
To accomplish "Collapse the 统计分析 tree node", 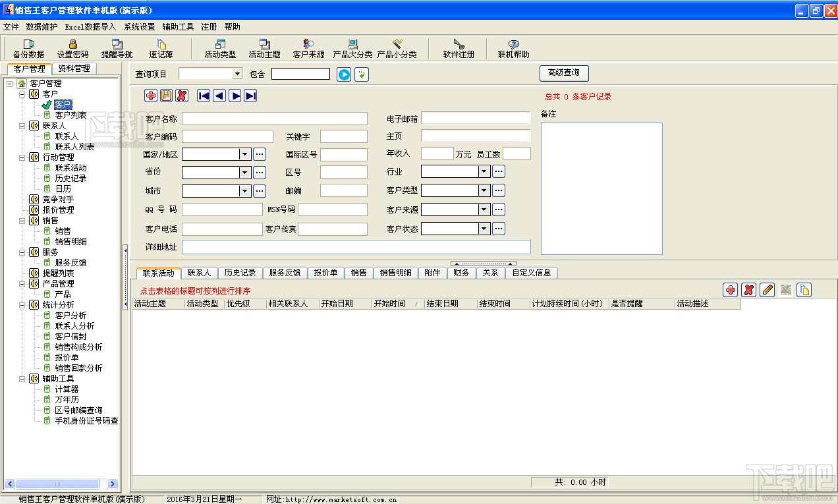I will 22,305.
